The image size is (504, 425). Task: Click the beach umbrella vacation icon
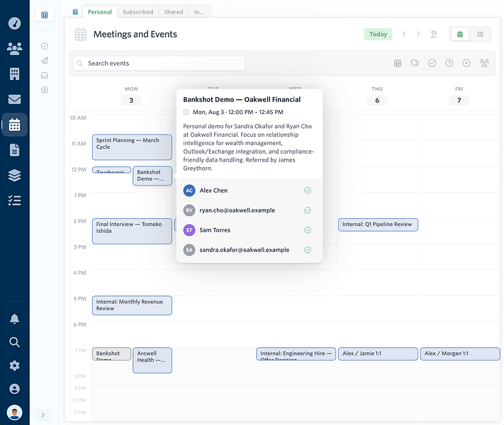coord(433,34)
